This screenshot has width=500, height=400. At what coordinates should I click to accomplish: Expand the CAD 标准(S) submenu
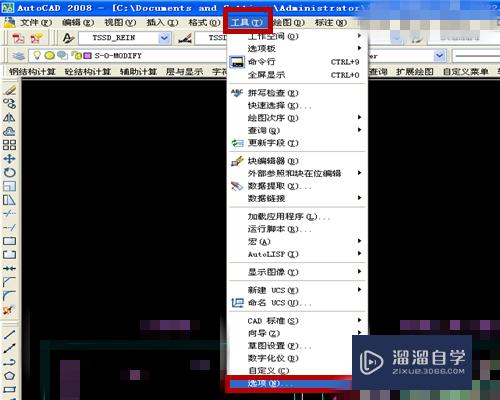pos(298,321)
